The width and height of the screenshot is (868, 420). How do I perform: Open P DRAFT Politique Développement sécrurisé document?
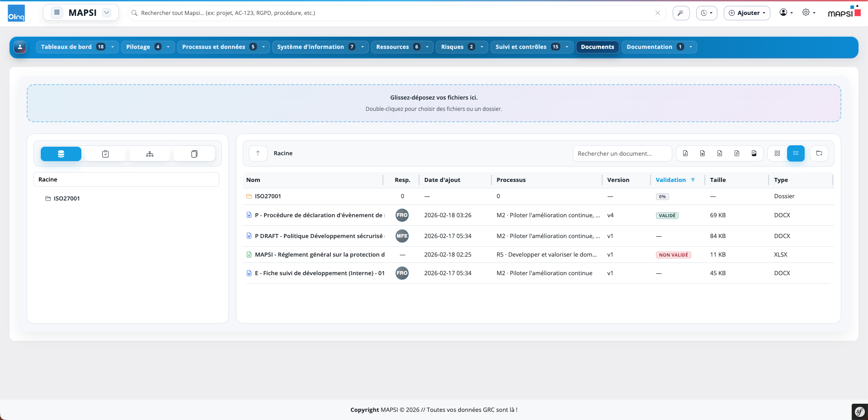point(320,236)
